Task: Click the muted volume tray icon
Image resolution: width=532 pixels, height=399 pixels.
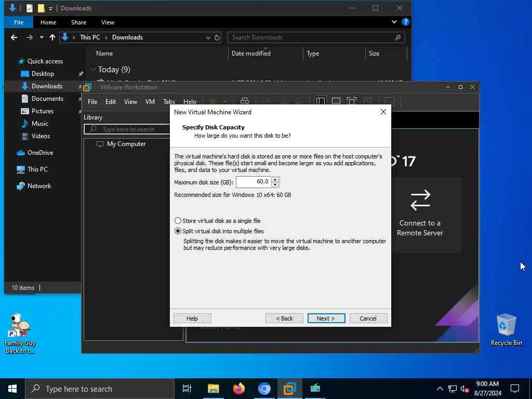Action: (464, 389)
